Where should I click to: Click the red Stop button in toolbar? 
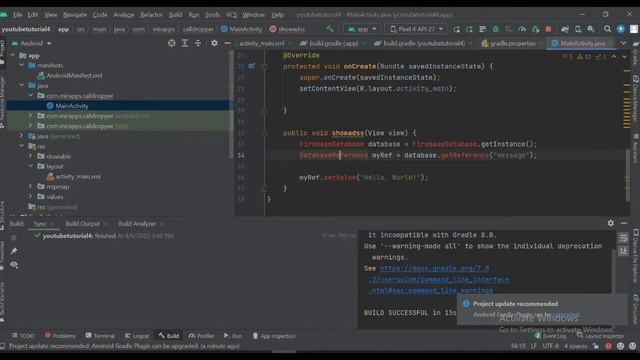[x=548, y=29]
